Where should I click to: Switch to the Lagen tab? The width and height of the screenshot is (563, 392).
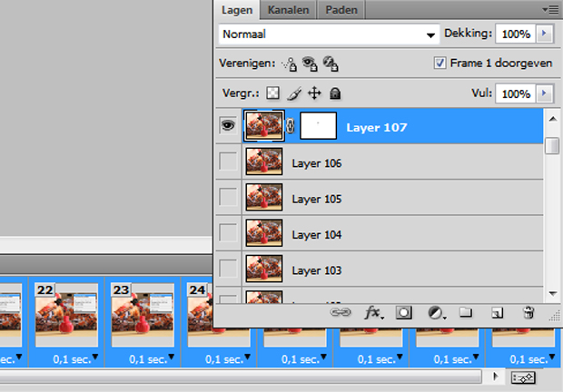click(x=237, y=10)
